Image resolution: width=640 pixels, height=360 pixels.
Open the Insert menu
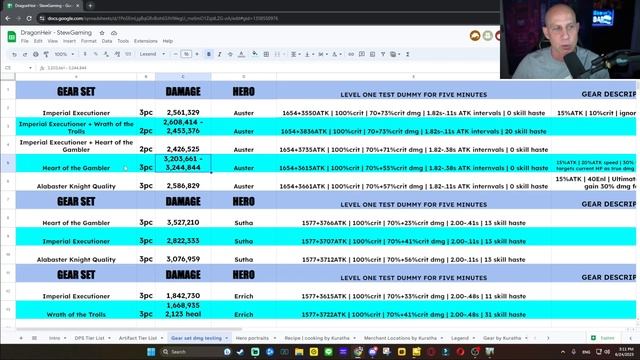pos(69,41)
